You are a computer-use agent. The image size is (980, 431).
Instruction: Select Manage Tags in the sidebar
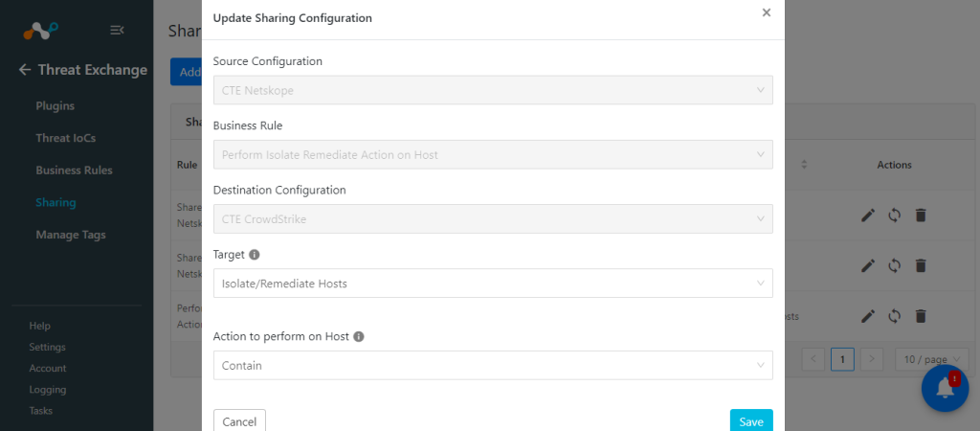point(71,236)
